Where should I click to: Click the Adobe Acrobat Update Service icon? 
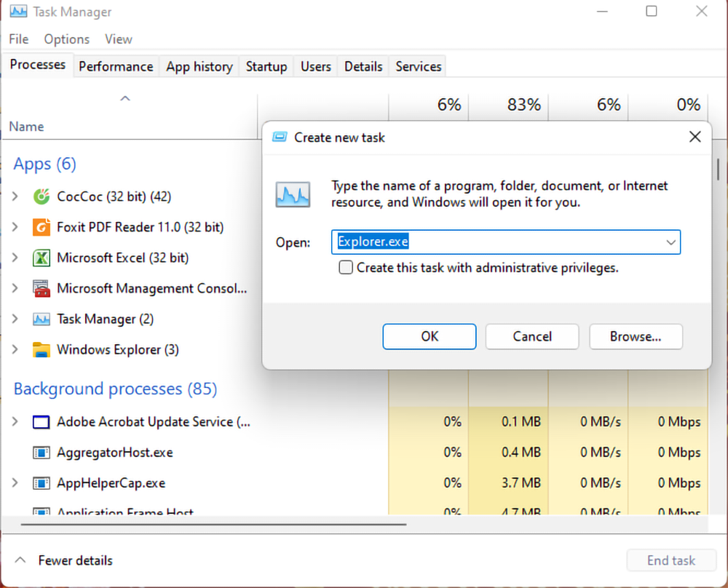41,422
